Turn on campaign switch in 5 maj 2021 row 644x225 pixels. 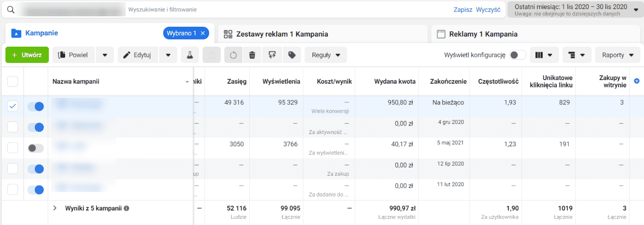click(x=36, y=148)
